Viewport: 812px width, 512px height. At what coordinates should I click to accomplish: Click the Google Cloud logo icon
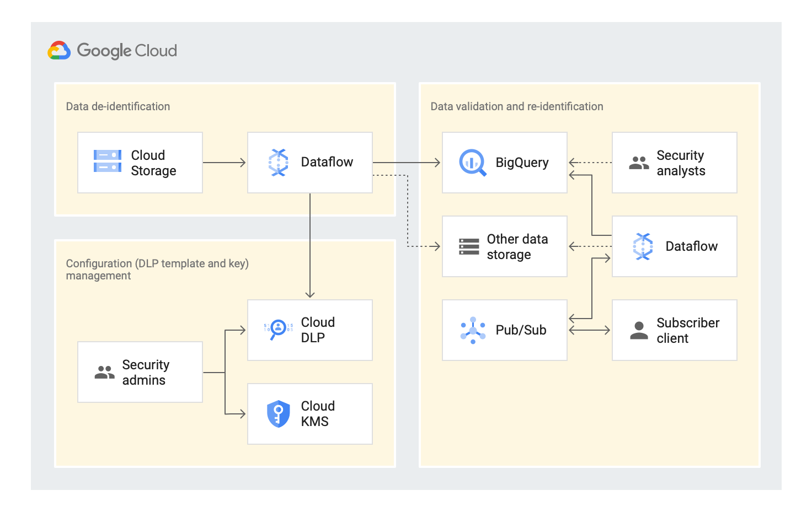point(59,51)
